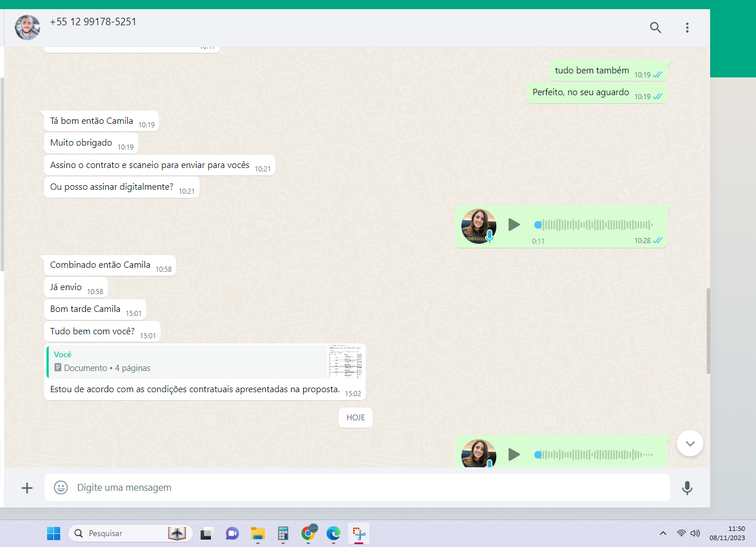Viewport: 756px width, 547px height.
Task: Open the Windows Start menu
Action: 53,533
